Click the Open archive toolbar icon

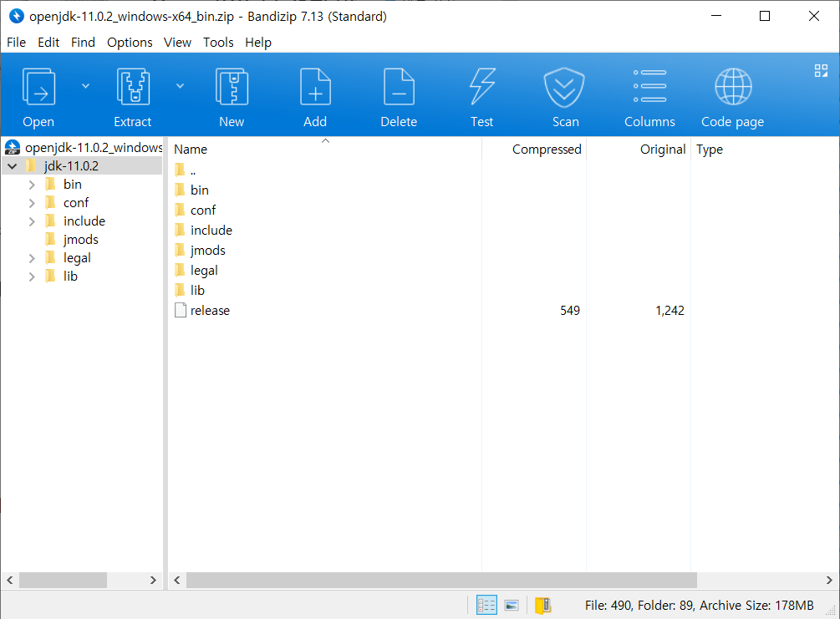pos(38,87)
